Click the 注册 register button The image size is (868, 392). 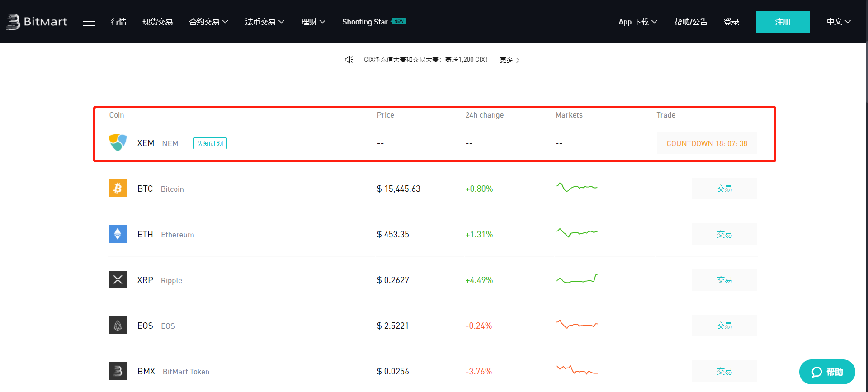click(x=783, y=22)
